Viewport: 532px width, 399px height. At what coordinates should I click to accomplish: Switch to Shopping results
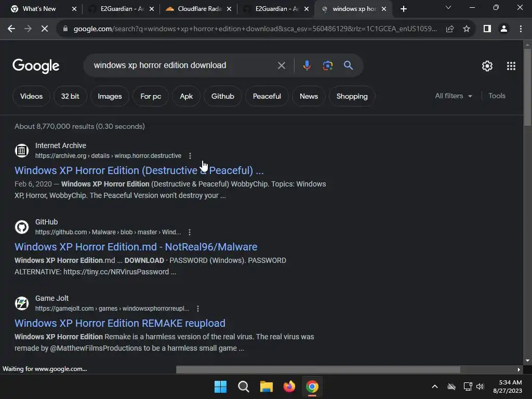tap(352, 96)
